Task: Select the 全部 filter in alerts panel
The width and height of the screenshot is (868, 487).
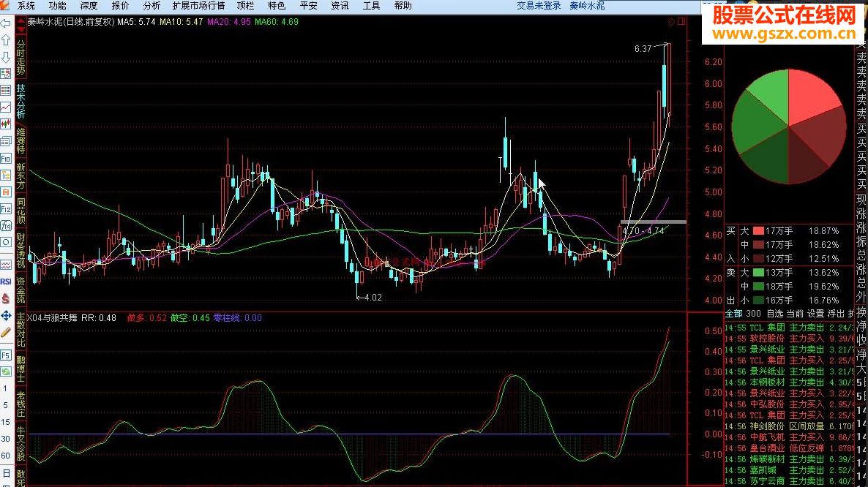Action: (x=733, y=314)
